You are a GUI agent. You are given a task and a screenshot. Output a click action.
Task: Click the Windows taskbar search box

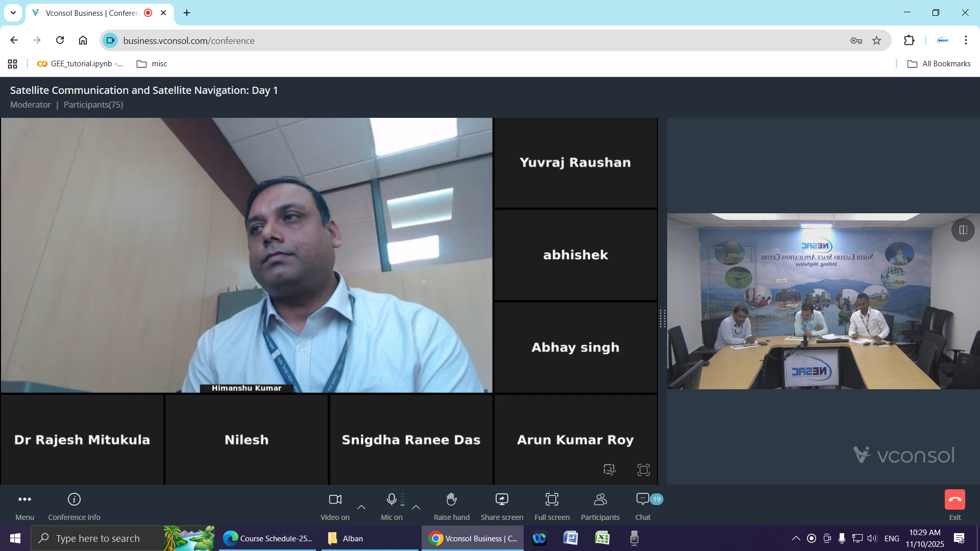pos(98,538)
